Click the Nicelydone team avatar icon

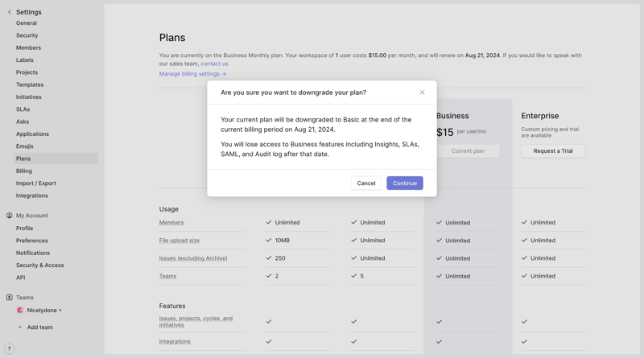(19, 311)
